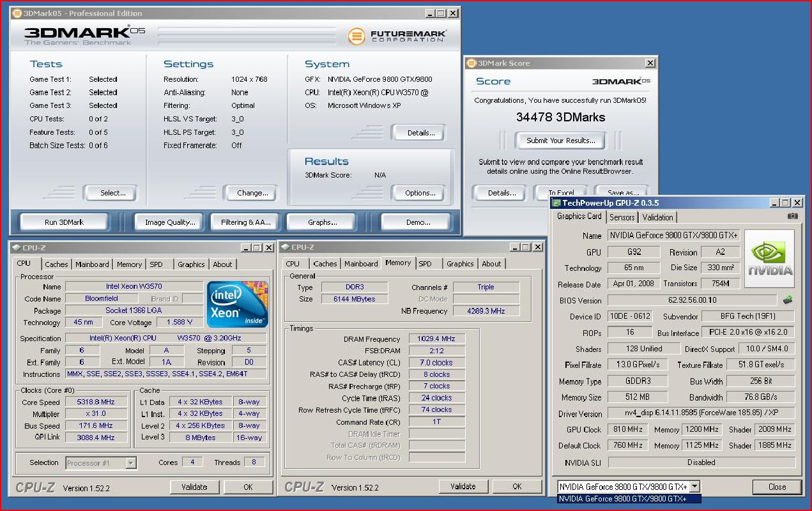Open SPD tab in the Memory CPU-Z window
Image resolution: width=812 pixels, height=511 pixels.
point(425,264)
